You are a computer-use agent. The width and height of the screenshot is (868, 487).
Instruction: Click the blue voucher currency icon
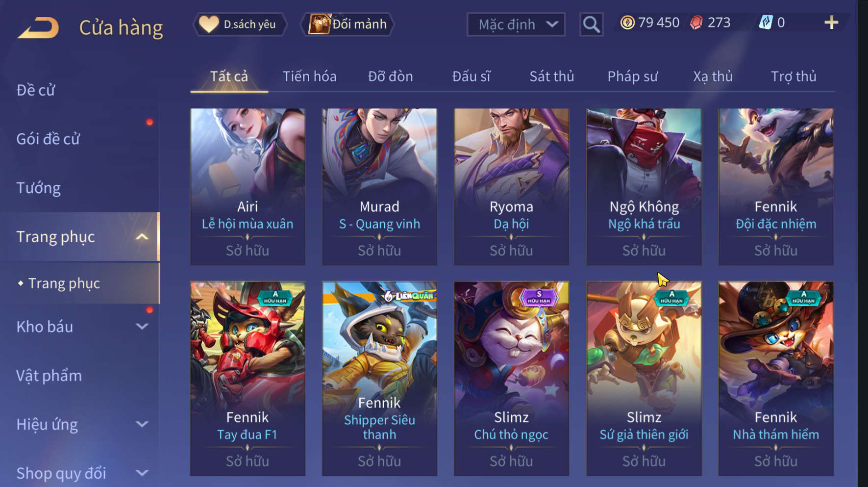point(766,22)
